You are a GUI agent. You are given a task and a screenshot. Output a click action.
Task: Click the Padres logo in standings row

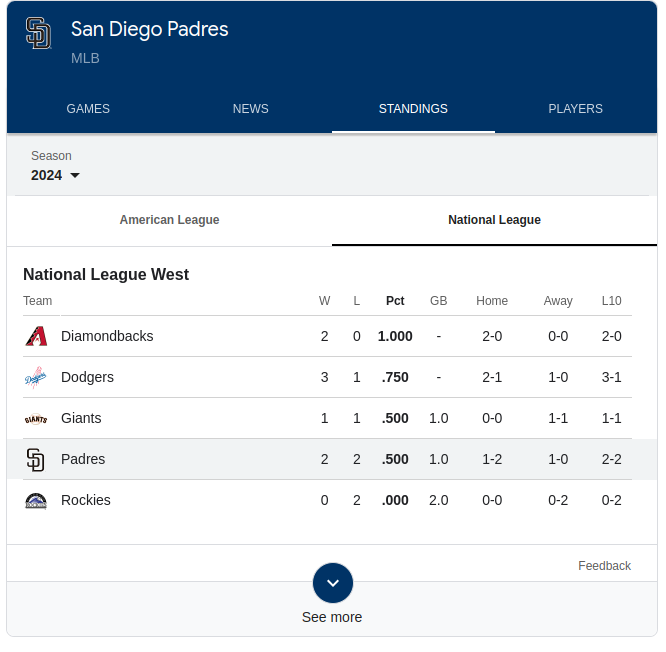pos(36,460)
